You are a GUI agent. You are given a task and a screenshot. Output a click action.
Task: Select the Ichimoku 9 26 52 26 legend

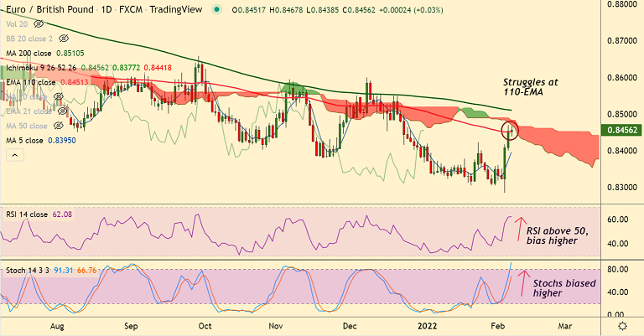click(x=41, y=68)
